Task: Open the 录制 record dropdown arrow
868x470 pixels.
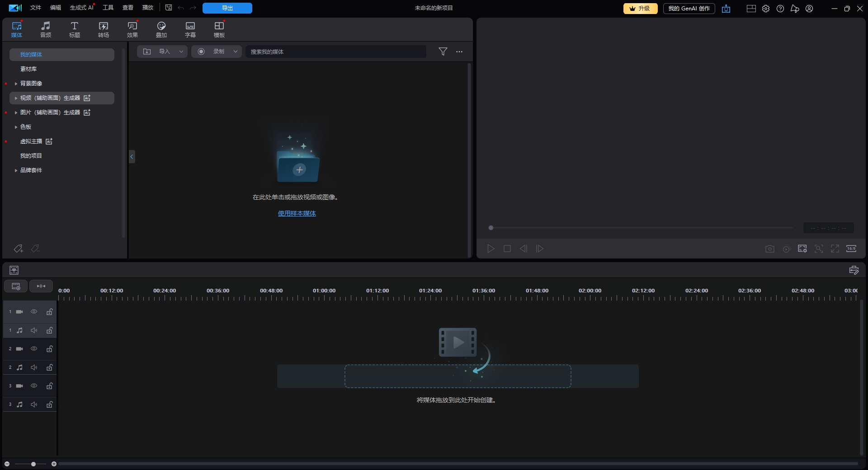Action: point(236,52)
